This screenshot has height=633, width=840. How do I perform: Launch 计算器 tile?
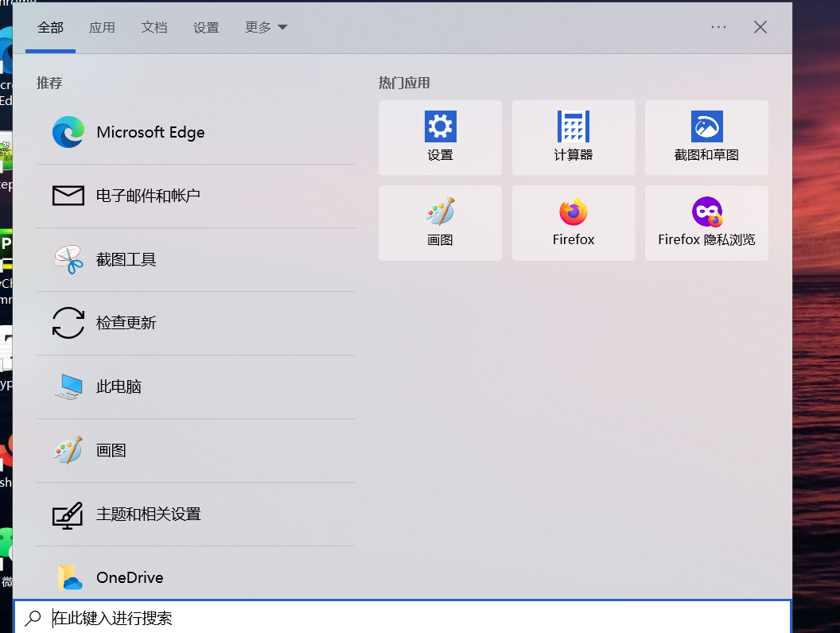(574, 138)
